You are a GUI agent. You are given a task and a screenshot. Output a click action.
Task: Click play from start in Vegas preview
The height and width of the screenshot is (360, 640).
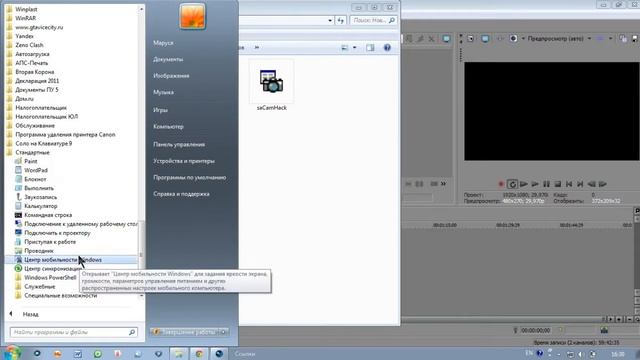click(524, 184)
